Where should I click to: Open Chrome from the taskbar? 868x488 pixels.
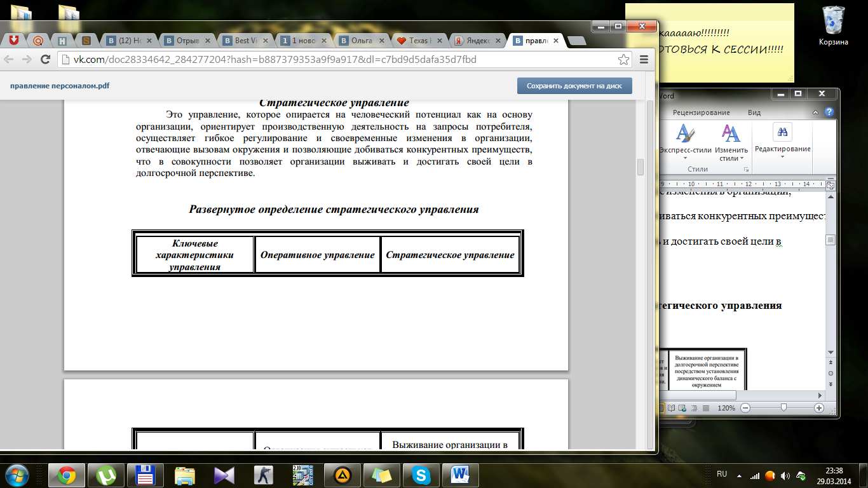point(67,475)
